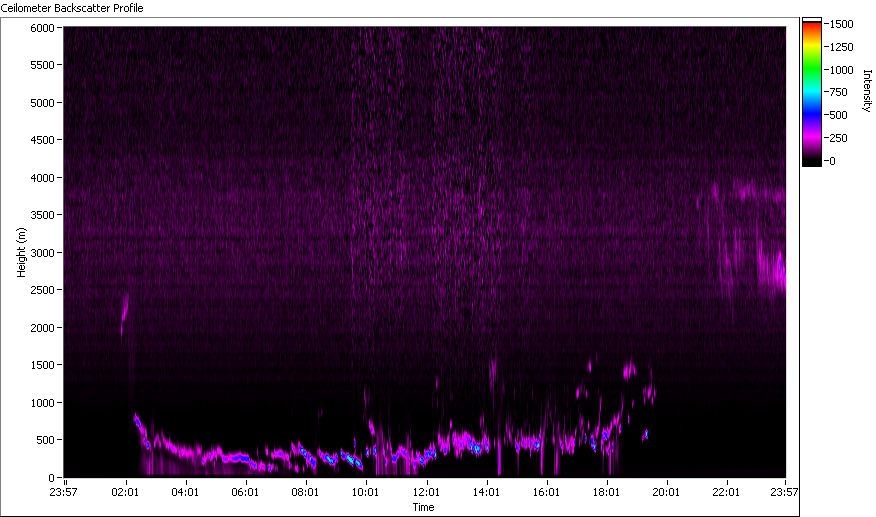The height and width of the screenshot is (517, 876).
Task: Click the 'Time' x-axis label
Action: click(x=423, y=507)
